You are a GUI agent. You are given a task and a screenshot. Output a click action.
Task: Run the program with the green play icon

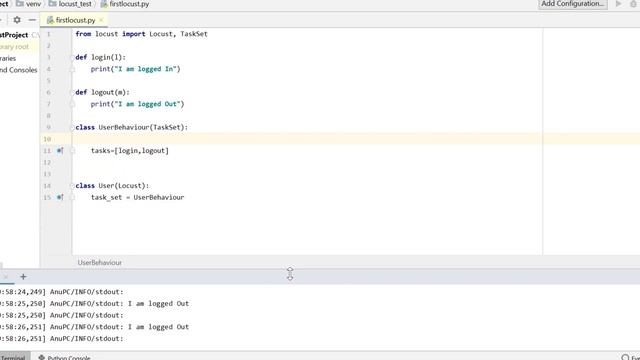[x=618, y=4]
